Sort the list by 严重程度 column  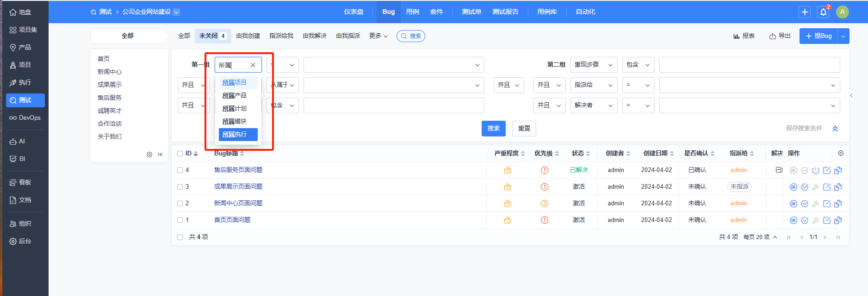coord(509,154)
